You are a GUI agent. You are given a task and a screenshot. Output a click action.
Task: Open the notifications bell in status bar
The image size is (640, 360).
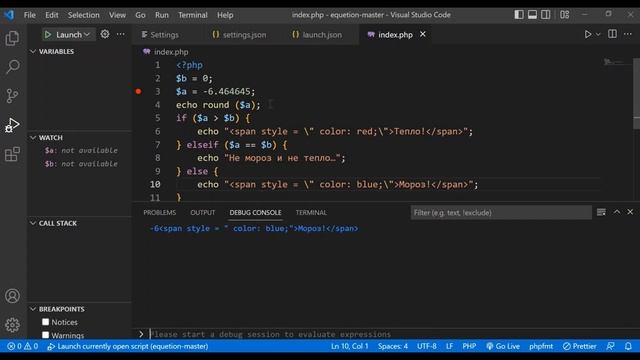point(628,346)
